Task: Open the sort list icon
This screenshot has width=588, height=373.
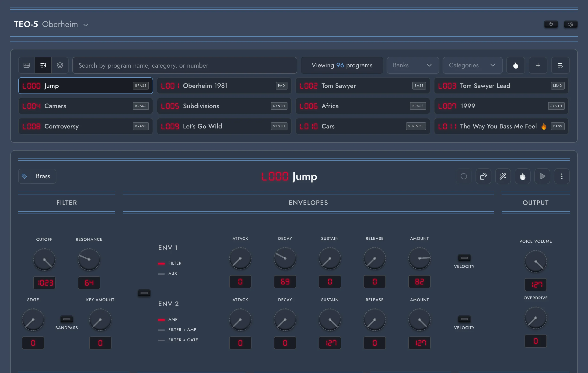Action: [x=560, y=65]
